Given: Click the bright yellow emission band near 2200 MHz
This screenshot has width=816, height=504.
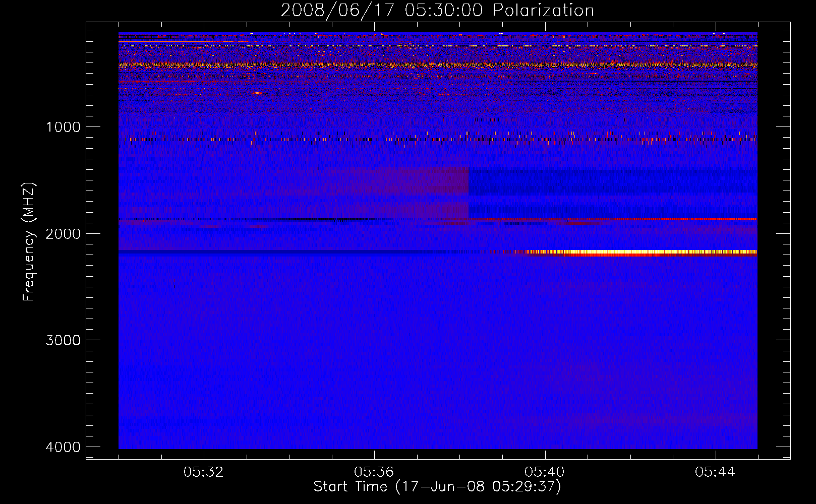Looking at the screenshot, I should 640,253.
